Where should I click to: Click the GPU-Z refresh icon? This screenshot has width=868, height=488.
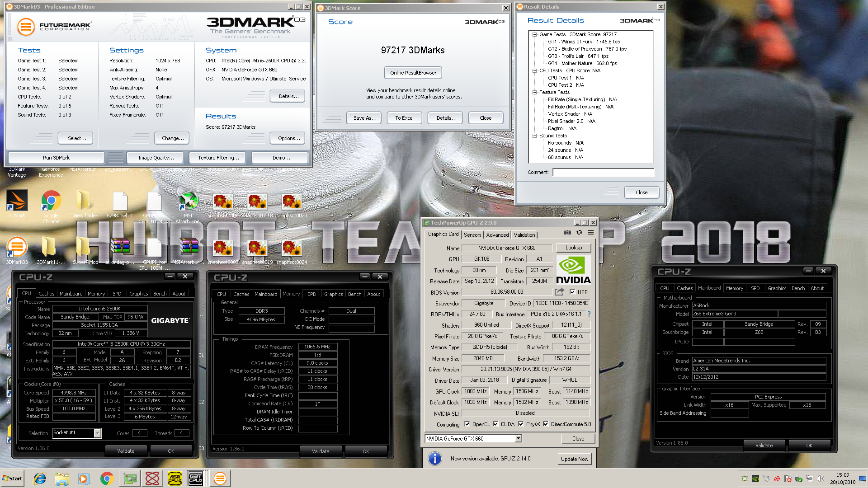pyautogui.click(x=579, y=232)
